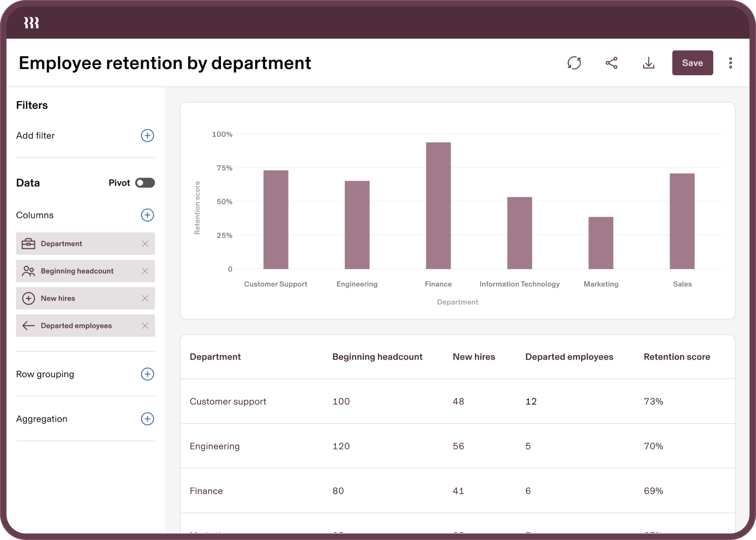Click the refresh/sync icon in the toolbar
Screen dimensions: 756x540
(x=574, y=63)
